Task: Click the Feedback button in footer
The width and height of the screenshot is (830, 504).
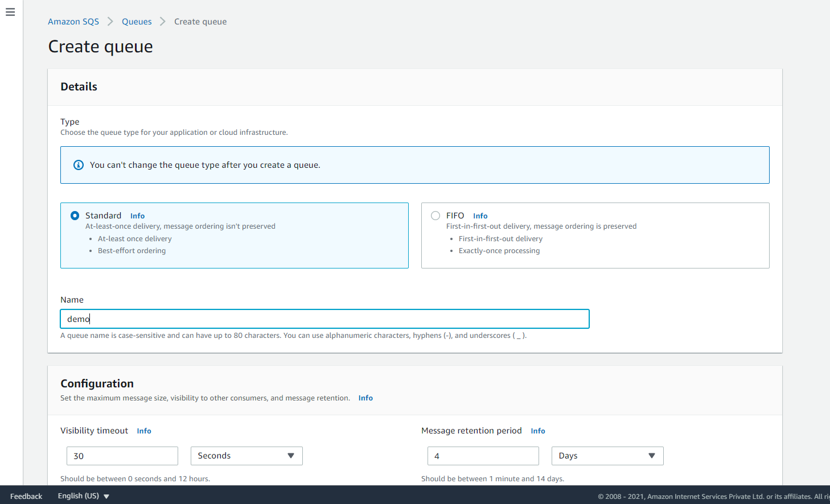Action: click(x=26, y=496)
